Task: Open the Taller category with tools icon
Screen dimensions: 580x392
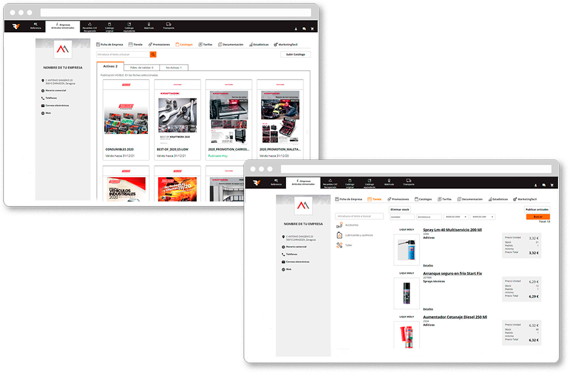Action: click(340, 245)
